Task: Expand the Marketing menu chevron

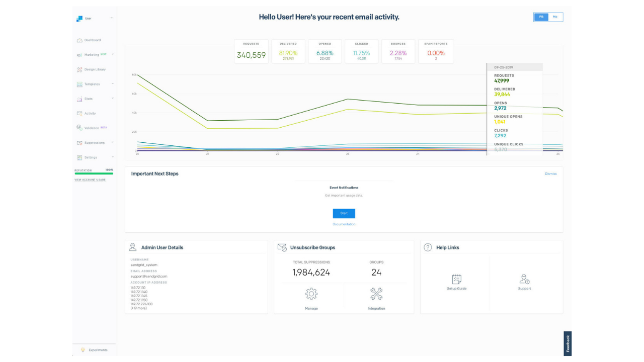Action: [113, 54]
